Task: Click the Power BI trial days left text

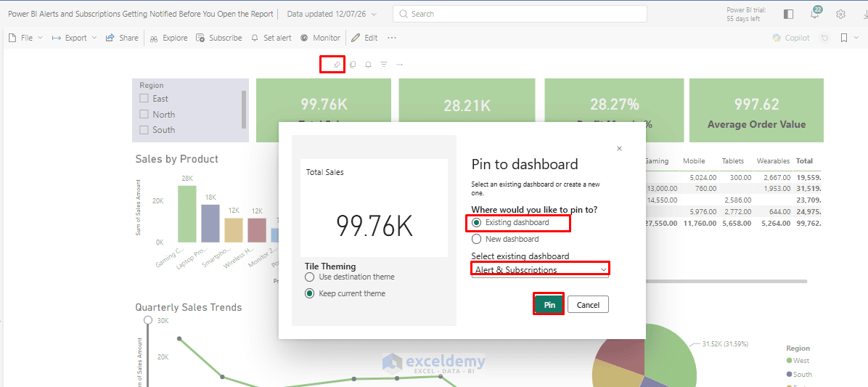Action: point(745,15)
